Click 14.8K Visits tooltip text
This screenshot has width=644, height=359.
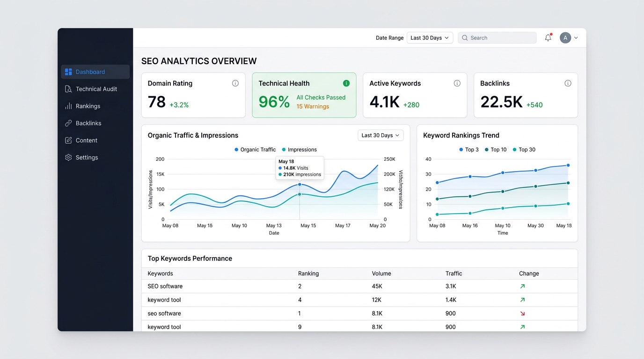coord(296,168)
